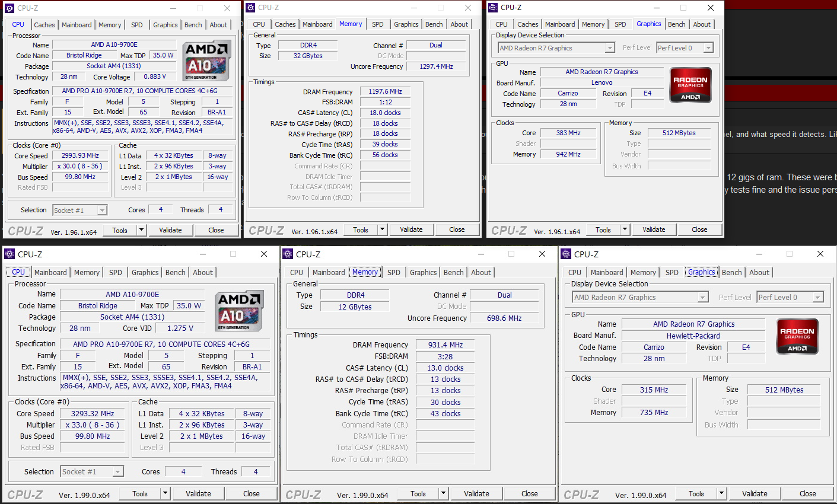Open the Perf Level dropdown in the Lenovo graphics window
The height and width of the screenshot is (504, 837).
point(708,48)
